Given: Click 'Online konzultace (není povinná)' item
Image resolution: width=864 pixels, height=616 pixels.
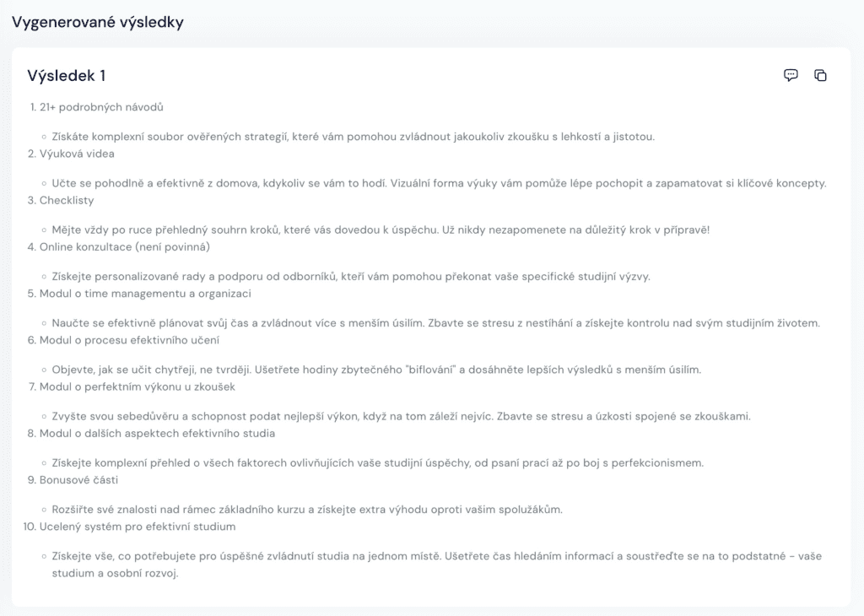Looking at the screenshot, I should click(x=124, y=247).
